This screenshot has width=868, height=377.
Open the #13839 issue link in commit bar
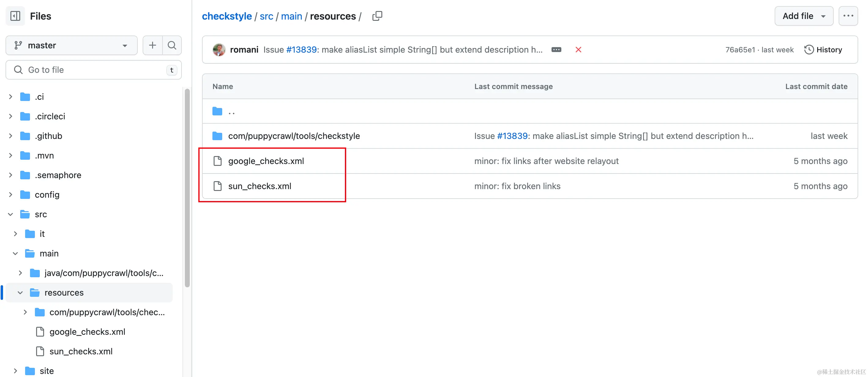(301, 50)
